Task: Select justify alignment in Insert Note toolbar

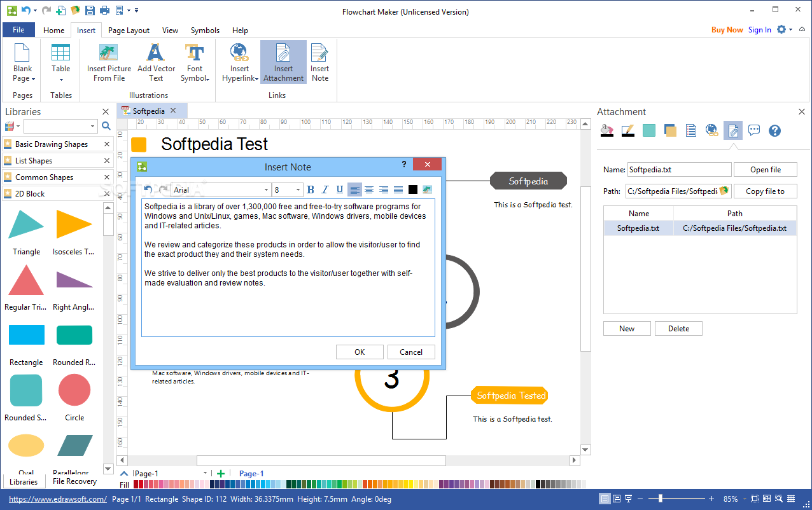Action: 398,190
